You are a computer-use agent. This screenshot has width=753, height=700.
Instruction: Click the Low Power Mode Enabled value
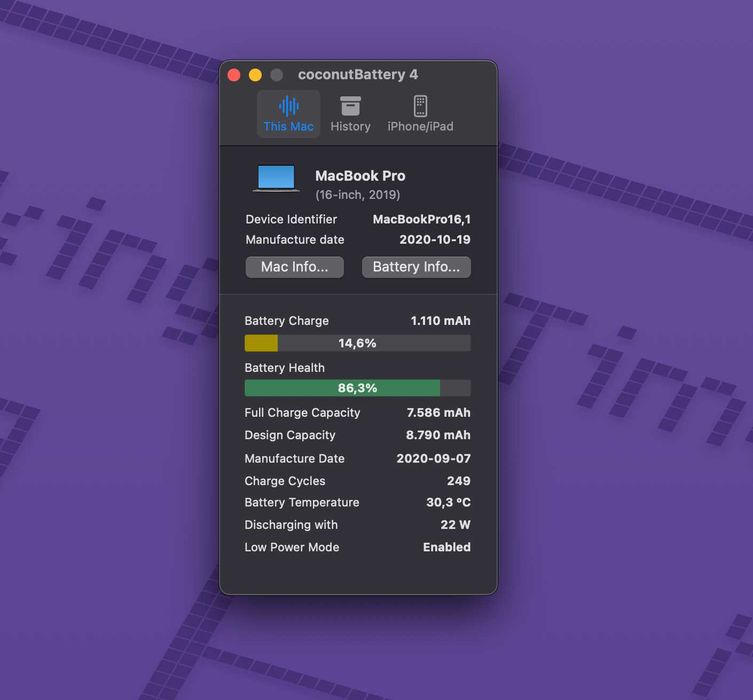(x=447, y=547)
